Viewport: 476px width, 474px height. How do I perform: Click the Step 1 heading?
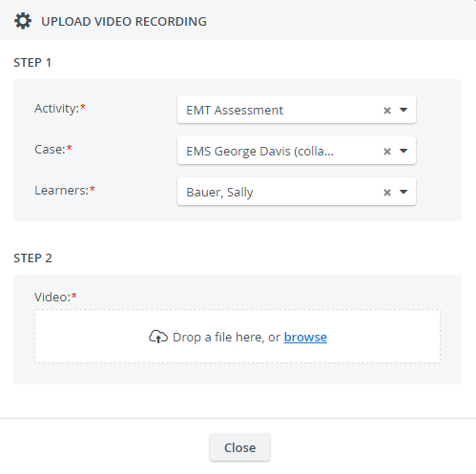[32, 63]
